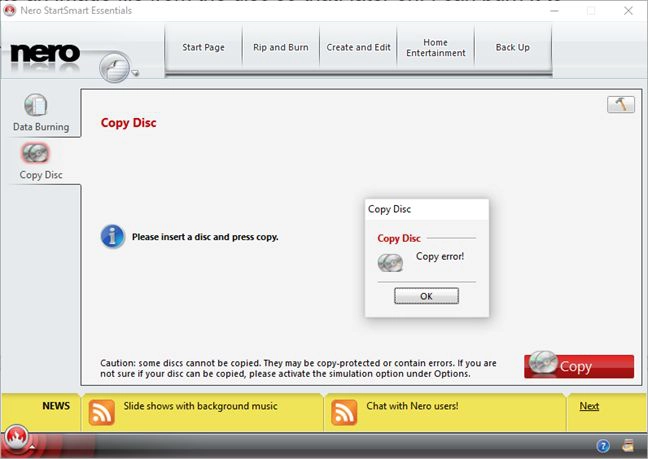Open the hammer Options tool icon
Screen dimensions: 648x459
[x=621, y=104]
